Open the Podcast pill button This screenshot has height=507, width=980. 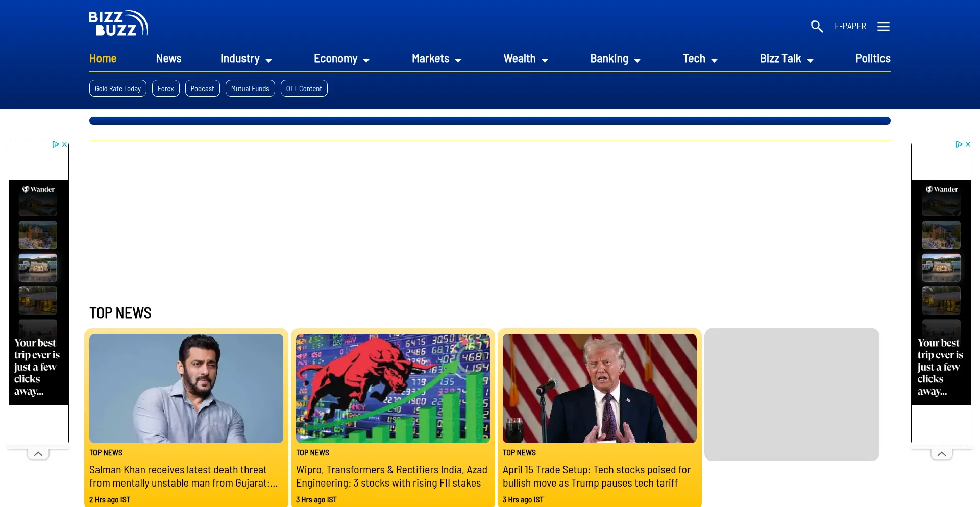pyautogui.click(x=202, y=88)
